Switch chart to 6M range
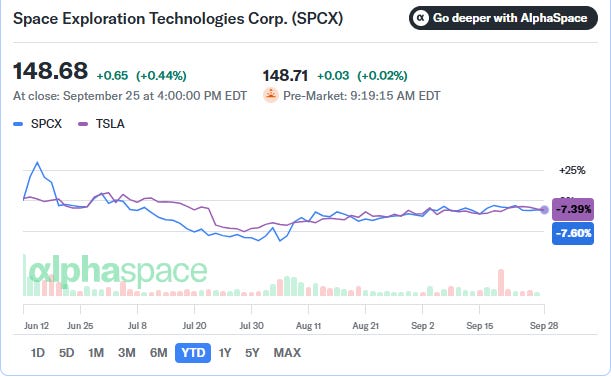 click(x=159, y=353)
